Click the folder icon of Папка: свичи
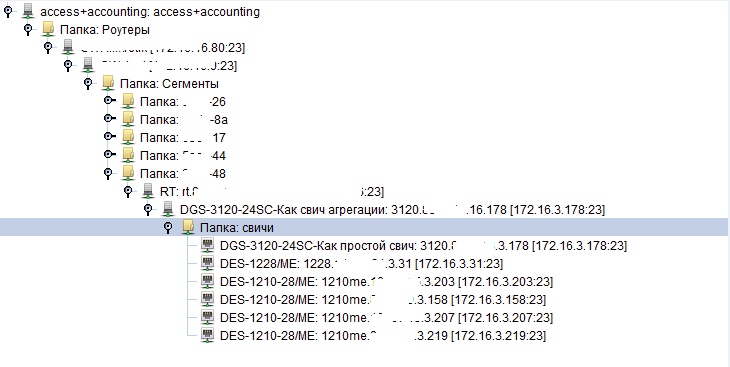Viewport: 730px width, 367px height. click(188, 227)
